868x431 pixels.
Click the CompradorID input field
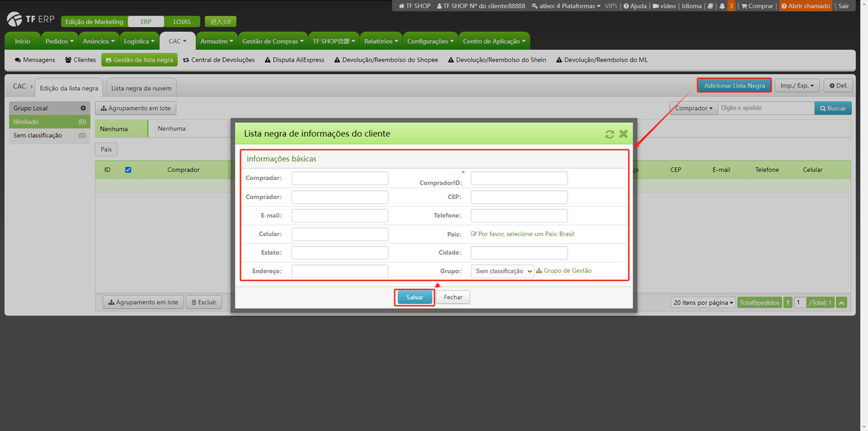pyautogui.click(x=519, y=179)
